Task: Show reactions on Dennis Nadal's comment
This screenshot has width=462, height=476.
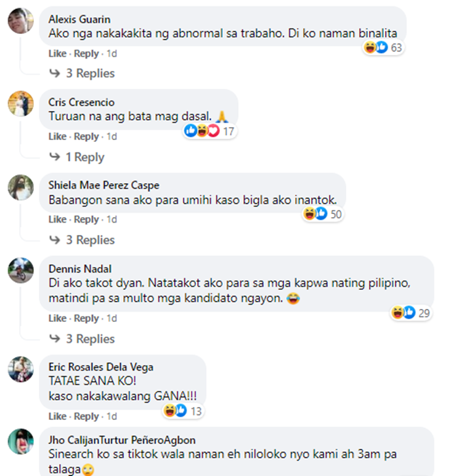Action: 411,313
